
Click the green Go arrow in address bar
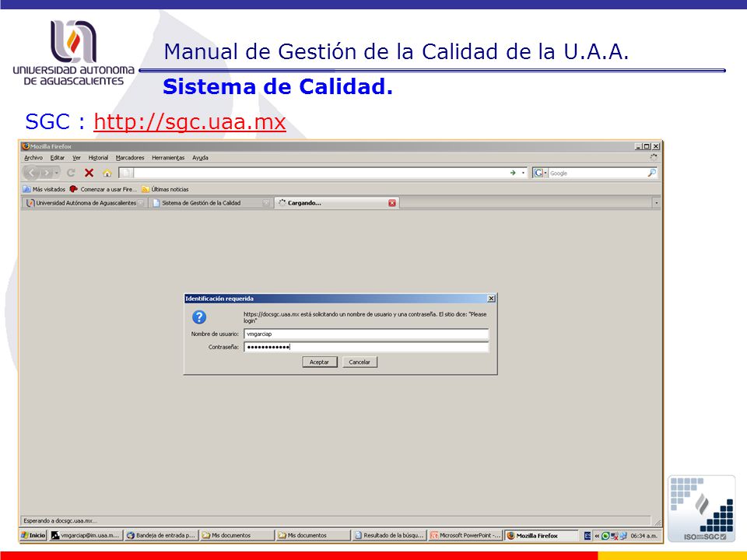(x=513, y=173)
